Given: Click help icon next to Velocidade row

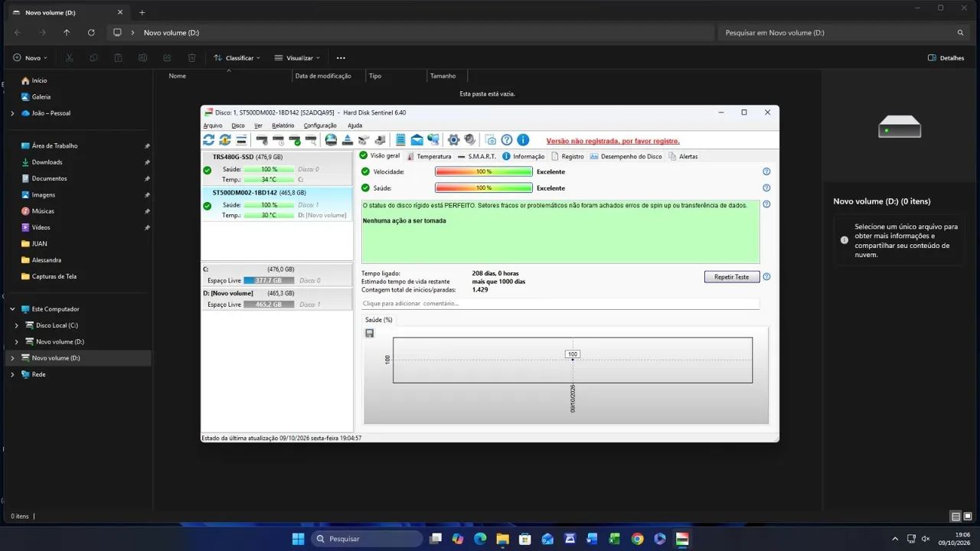Looking at the screenshot, I should coord(766,171).
